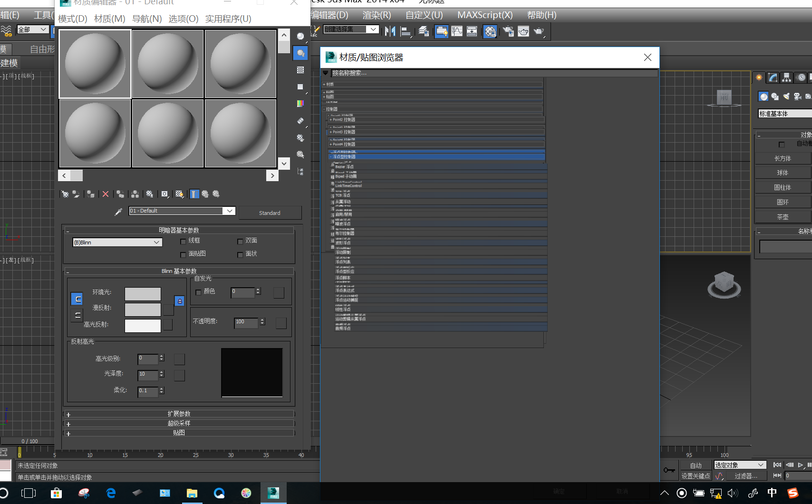Screen dimensions: 812x504
Task: Enable the 线框 (Wire) checkbox
Action: coord(183,242)
